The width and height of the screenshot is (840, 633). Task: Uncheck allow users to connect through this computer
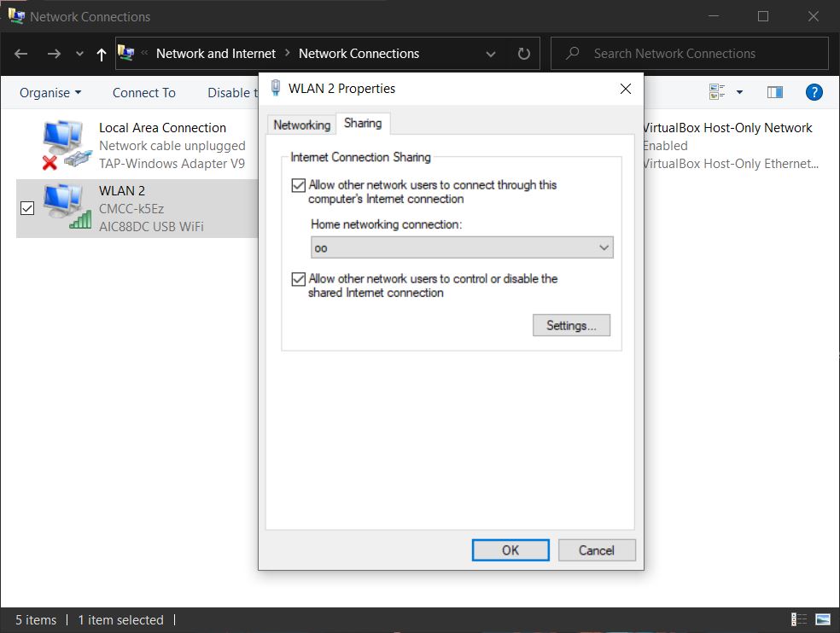pyautogui.click(x=299, y=185)
